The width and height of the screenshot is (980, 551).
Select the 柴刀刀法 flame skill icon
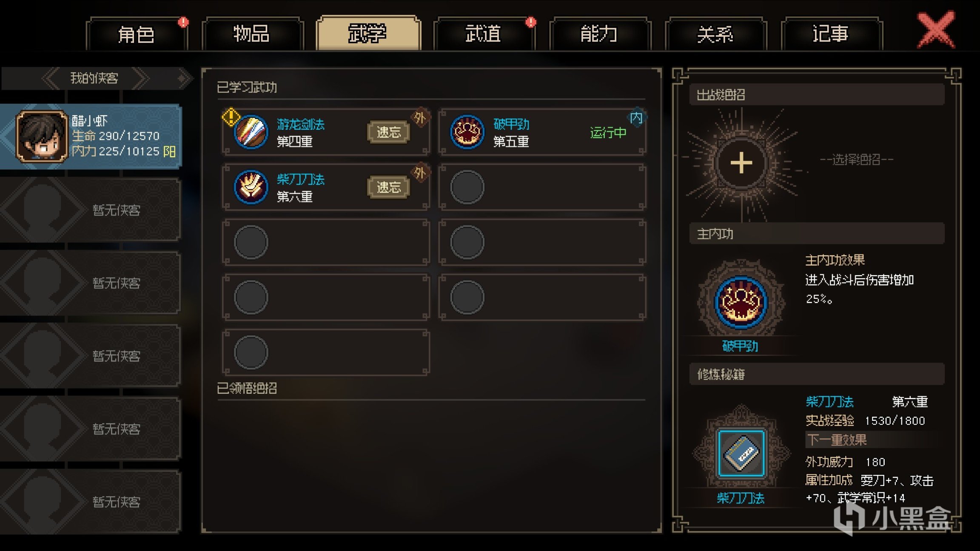tap(251, 187)
